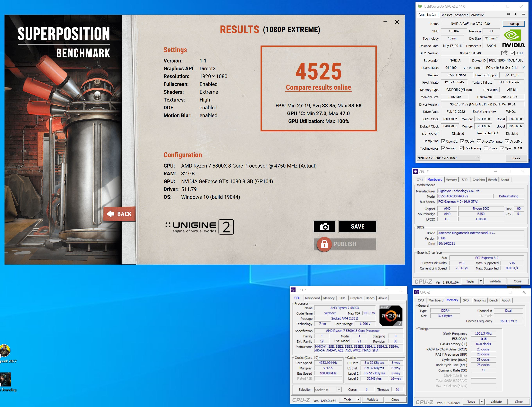
Task: Click the Death Stranding desktop icon
Action: [5, 379]
